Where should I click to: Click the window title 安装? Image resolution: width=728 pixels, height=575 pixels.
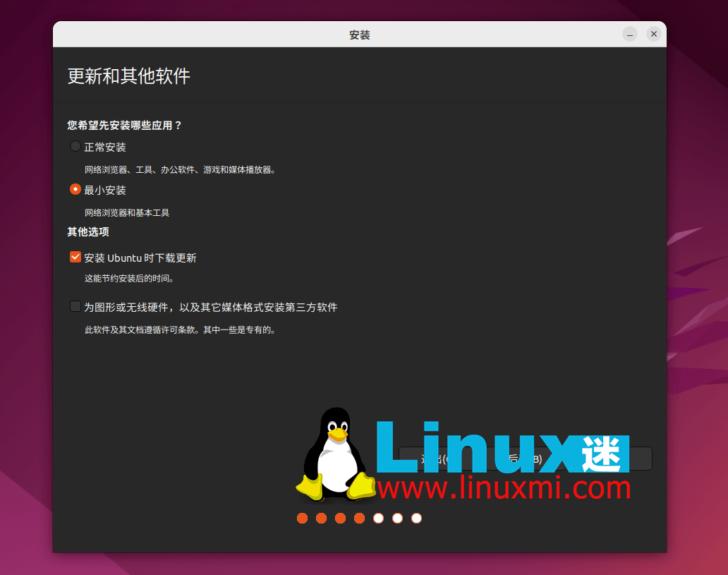[359, 35]
